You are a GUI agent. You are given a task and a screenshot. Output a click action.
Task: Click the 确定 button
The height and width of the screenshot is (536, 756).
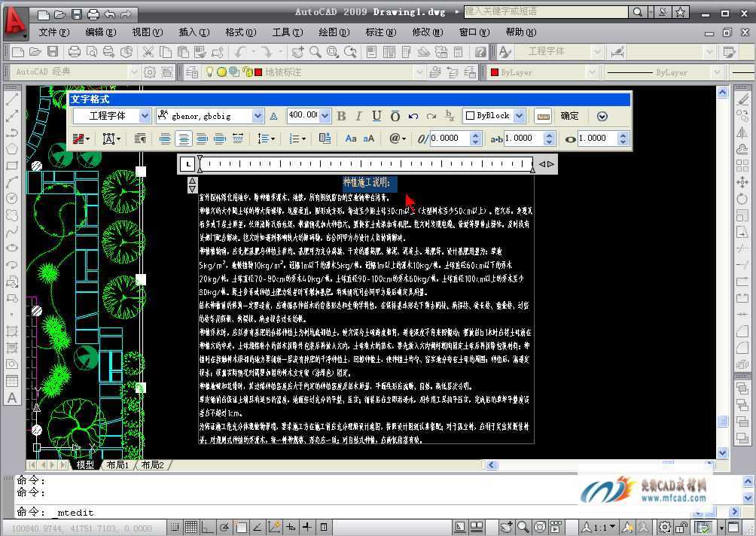tap(569, 116)
